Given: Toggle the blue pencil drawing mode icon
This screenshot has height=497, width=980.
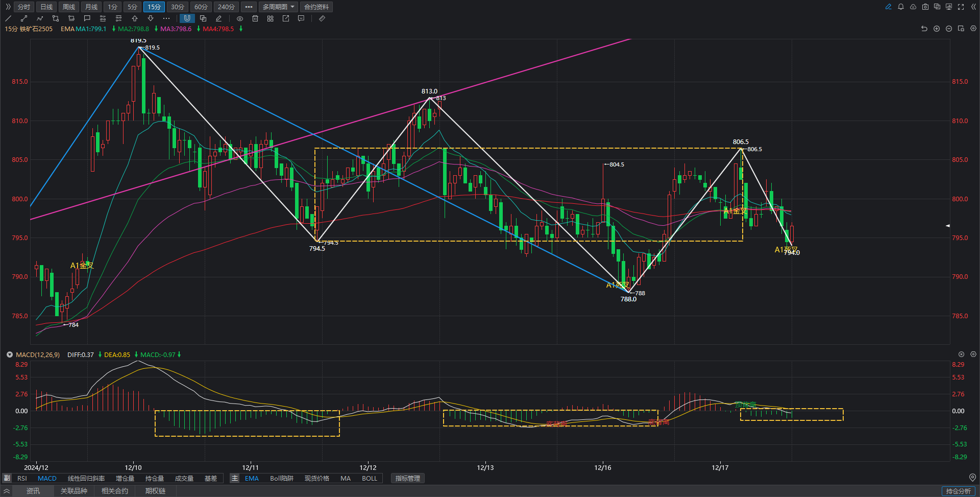Looking at the screenshot, I should point(889,7).
